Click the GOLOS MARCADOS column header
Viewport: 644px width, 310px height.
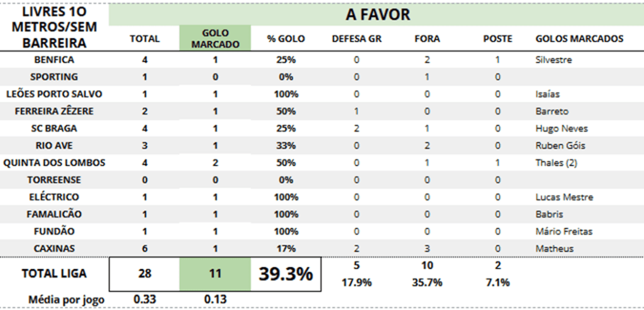coord(579,39)
